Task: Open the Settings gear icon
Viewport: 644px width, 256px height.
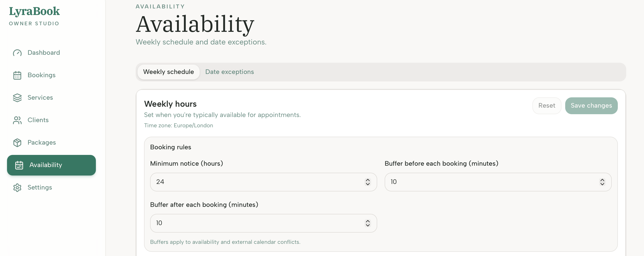Action: (17, 187)
